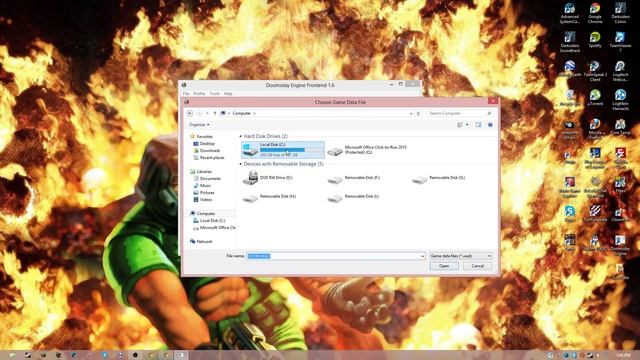
Task: Click the Computer breadcrumb in address bar
Action: pos(242,113)
